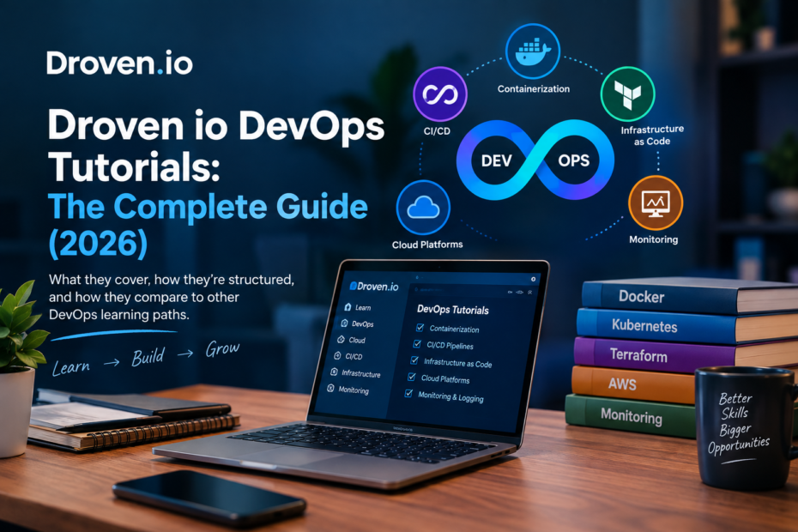Click the 'Better Skills Bigger Opportunities' mug text

[738, 424]
